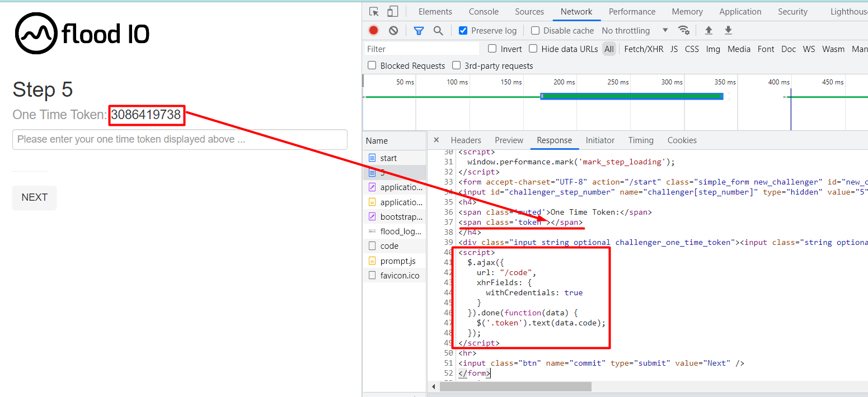Viewport: 868px width, 397px height.
Task: Clear the network log
Action: point(393,30)
